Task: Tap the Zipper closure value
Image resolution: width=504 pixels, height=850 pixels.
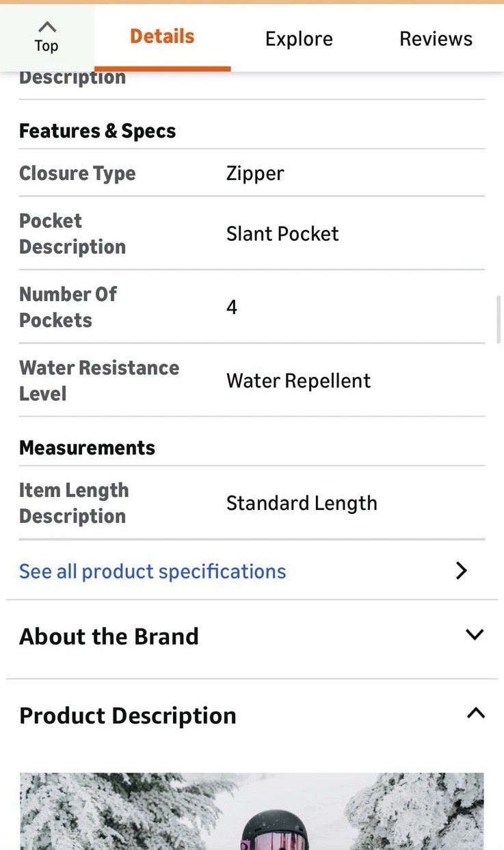Action: tap(255, 173)
